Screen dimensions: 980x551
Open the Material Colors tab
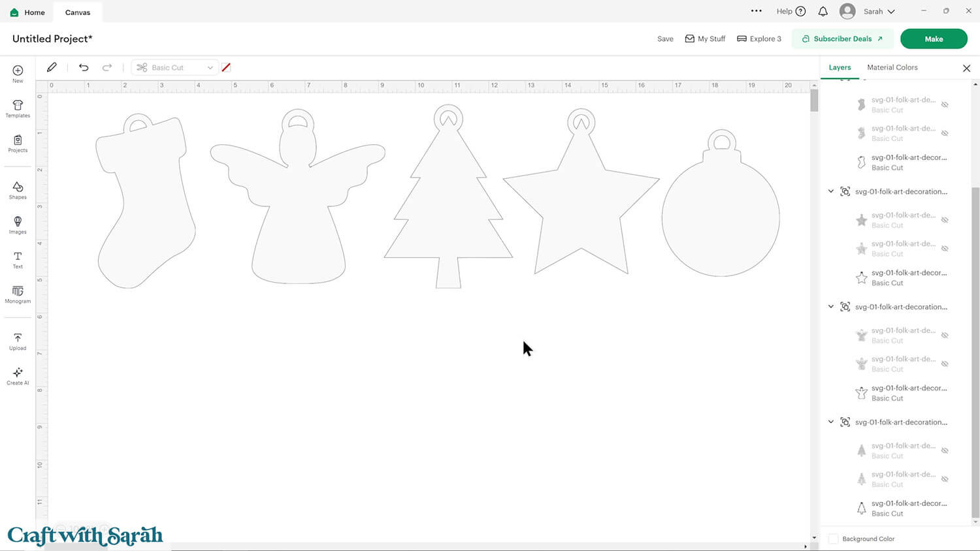(x=892, y=67)
